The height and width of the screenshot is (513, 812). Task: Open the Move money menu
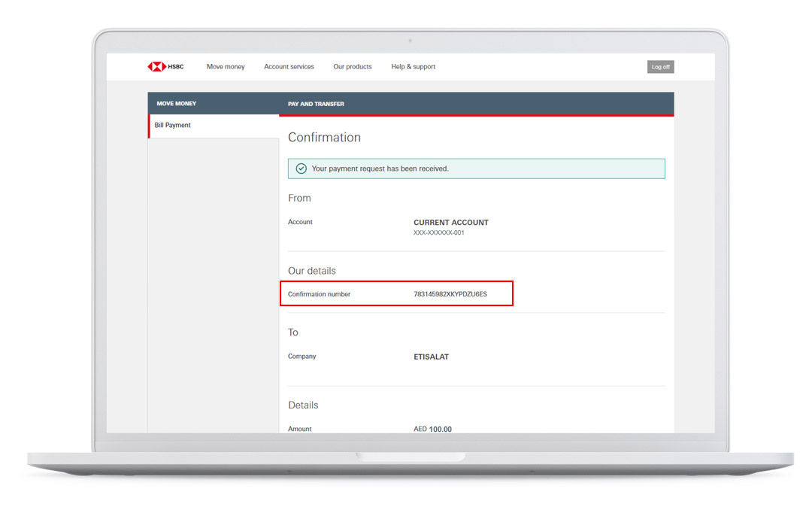coord(226,66)
